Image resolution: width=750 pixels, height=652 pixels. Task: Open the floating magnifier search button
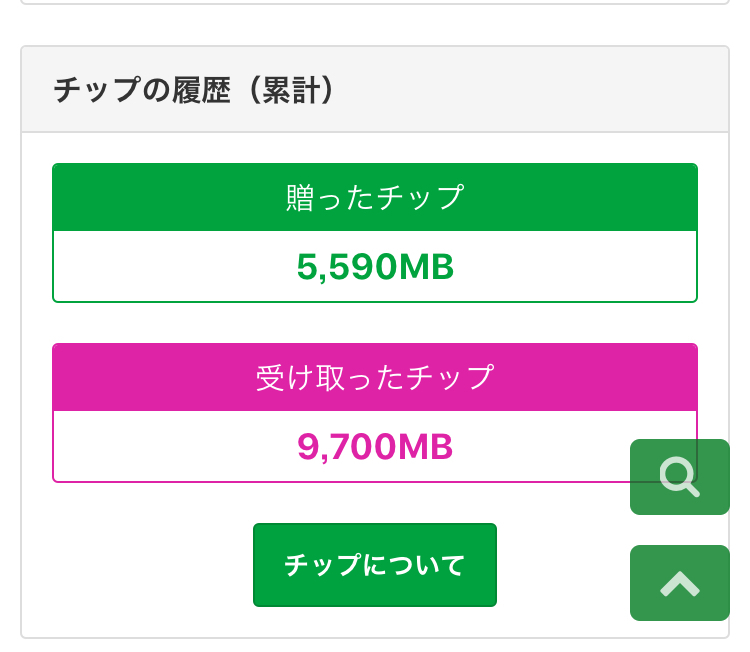pyautogui.click(x=679, y=477)
